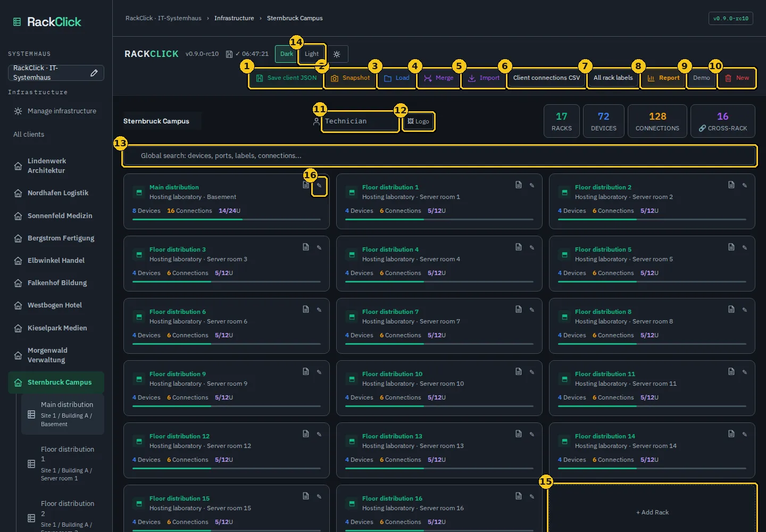Open document icon on Main distribution card
The image size is (766, 532).
(306, 185)
